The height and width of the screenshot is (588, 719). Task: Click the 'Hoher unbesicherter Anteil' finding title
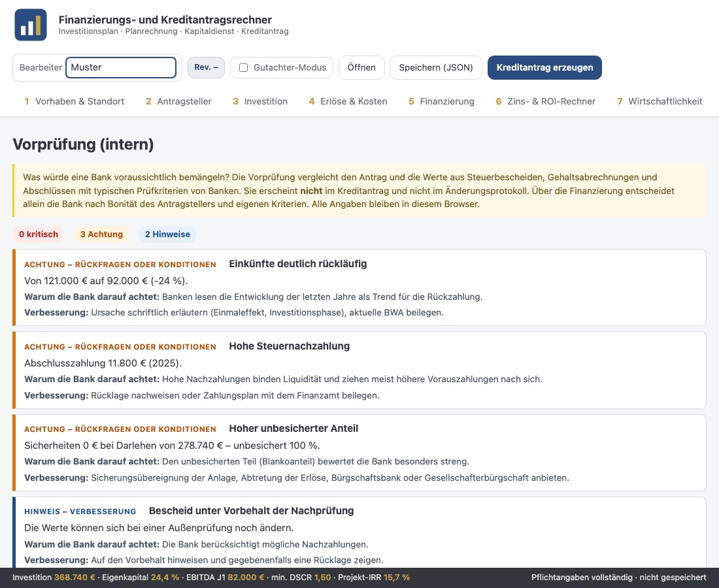(x=293, y=429)
